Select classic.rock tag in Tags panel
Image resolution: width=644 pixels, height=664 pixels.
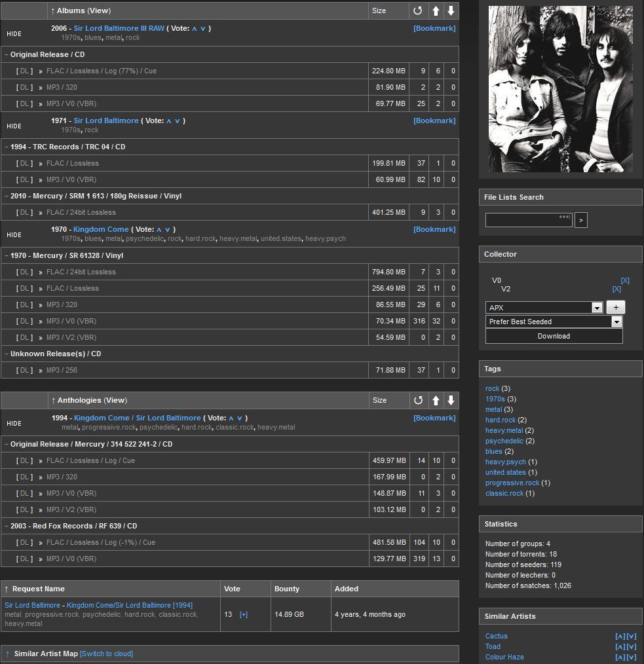click(x=504, y=493)
